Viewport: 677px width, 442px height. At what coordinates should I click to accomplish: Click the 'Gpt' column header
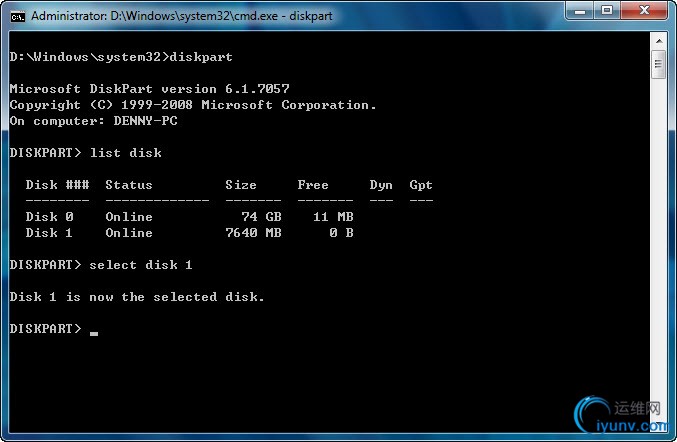(421, 185)
